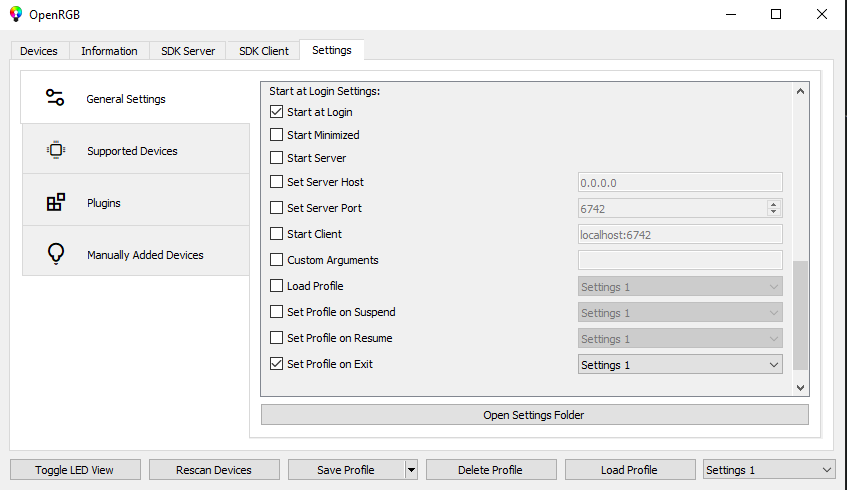
Task: Open the SDK Server tab
Action: [188, 51]
